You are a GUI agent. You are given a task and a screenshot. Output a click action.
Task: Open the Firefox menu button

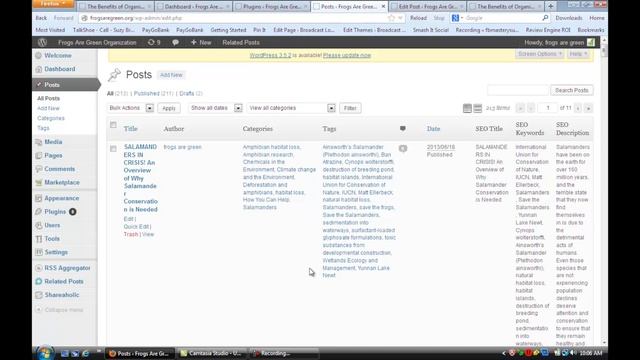53,4
